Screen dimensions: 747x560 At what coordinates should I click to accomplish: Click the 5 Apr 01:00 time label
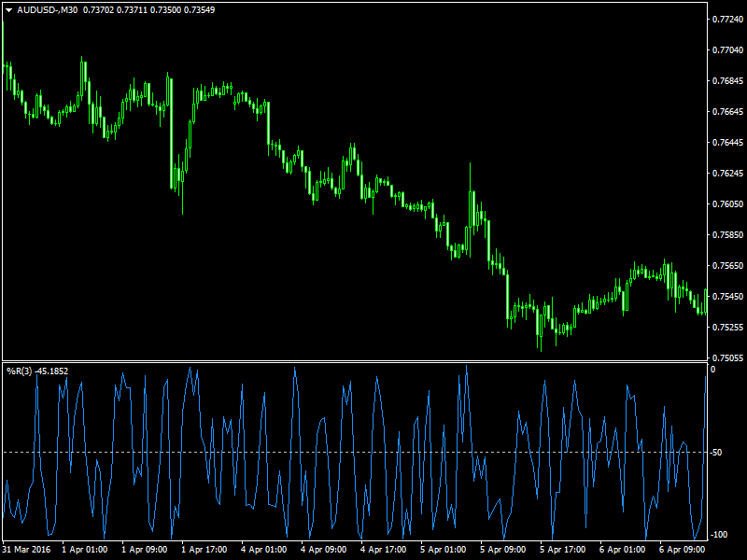click(x=444, y=550)
